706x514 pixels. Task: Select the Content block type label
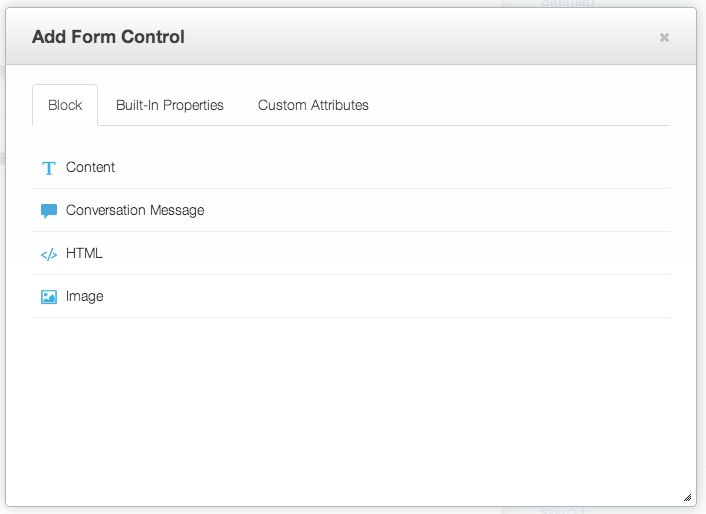coord(90,167)
